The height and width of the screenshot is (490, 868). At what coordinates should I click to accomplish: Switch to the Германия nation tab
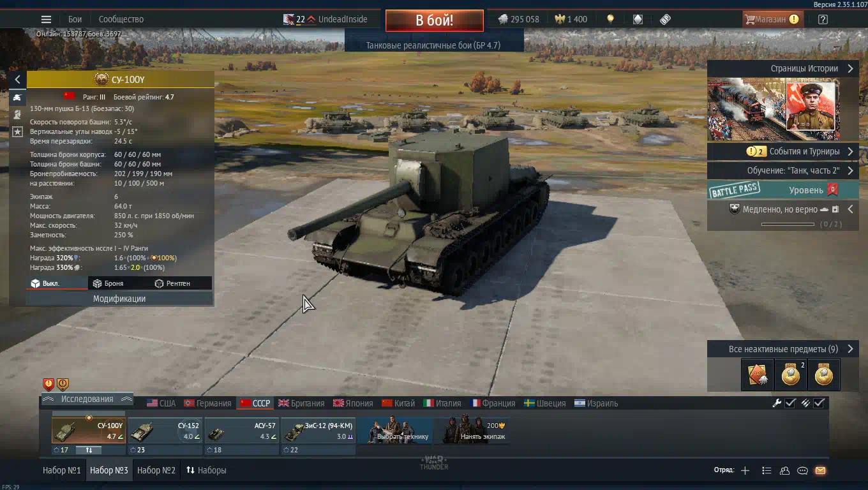click(x=207, y=403)
